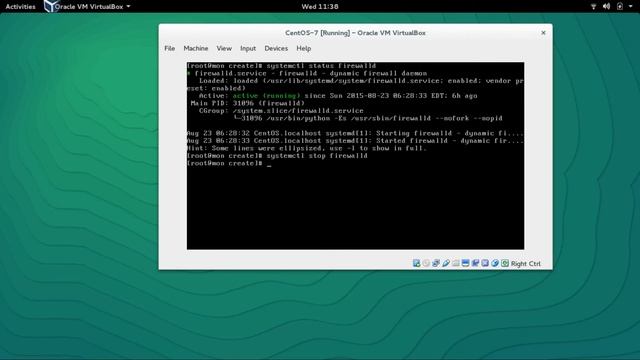This screenshot has height=360, width=640.
Task: Click the green 'active (running)' status text
Action: [x=266, y=96]
